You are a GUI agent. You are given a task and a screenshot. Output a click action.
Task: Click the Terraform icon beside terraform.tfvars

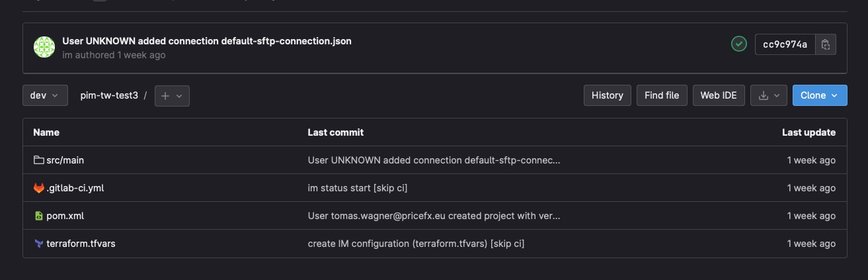(38, 244)
